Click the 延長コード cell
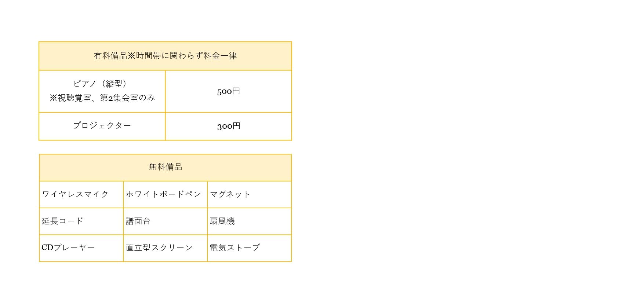644x286 pixels. [81, 221]
